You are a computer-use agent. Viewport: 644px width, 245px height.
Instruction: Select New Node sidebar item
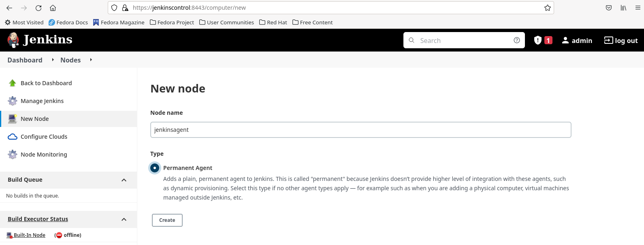tap(68, 119)
